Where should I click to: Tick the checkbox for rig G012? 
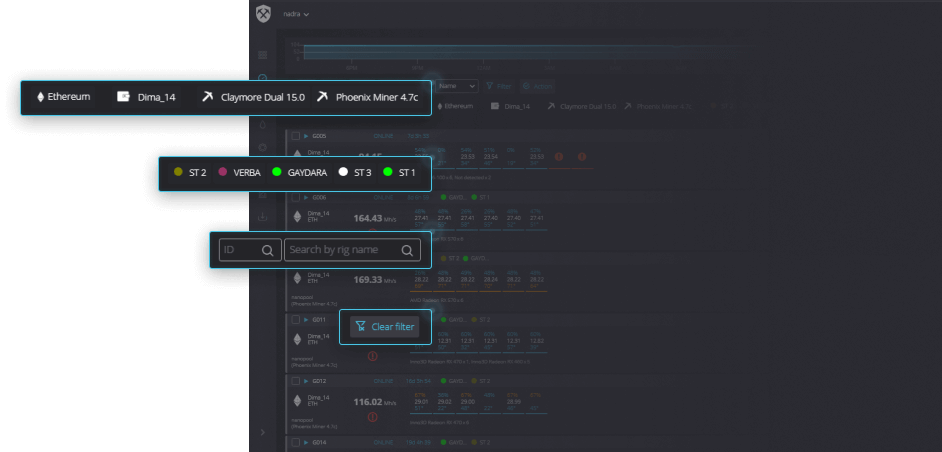[296, 381]
